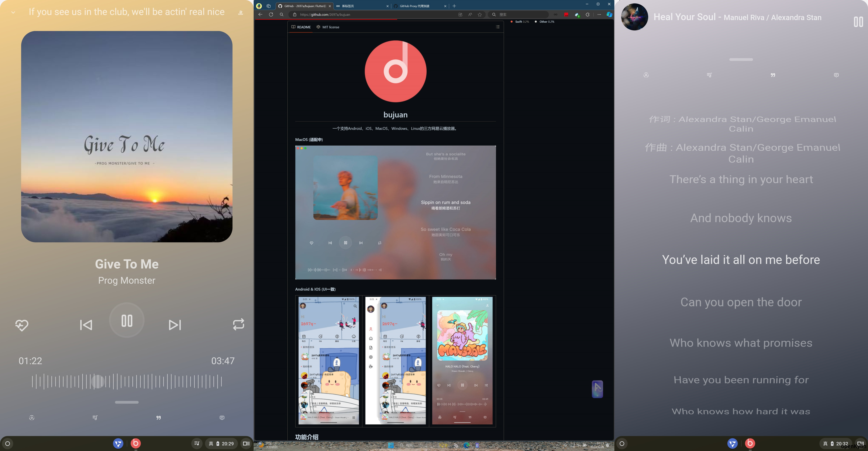Open the Extensions puzzle icon
868x451 pixels.
[588, 14]
